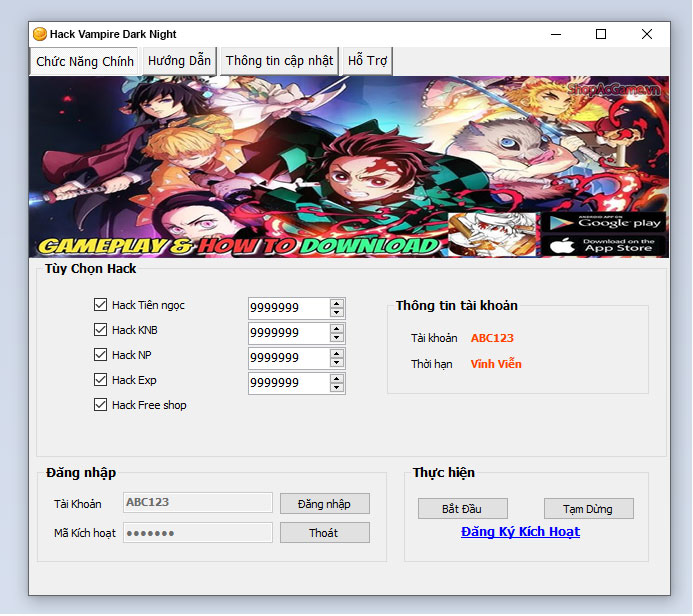Uncheck the Hack KNB option
The height and width of the screenshot is (616, 693).
(100, 330)
